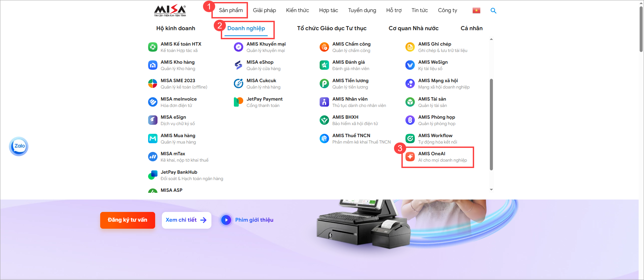Click the AMIS Mua hàng icon
This screenshot has width=644, height=280.
tap(153, 138)
